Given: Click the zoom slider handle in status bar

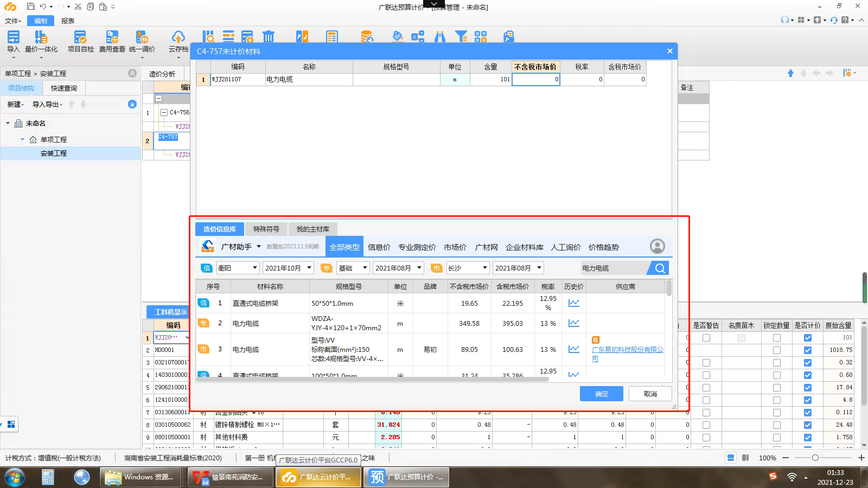Looking at the screenshot, I should (815, 458).
